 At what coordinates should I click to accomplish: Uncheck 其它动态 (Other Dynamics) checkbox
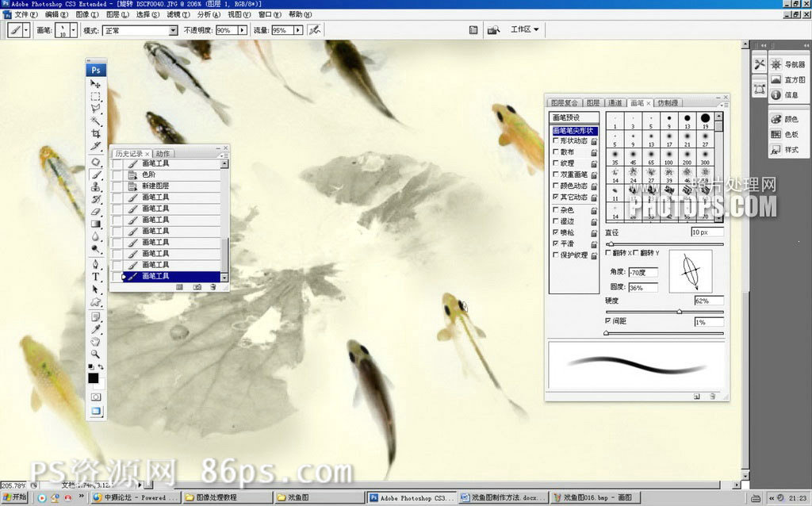click(556, 197)
